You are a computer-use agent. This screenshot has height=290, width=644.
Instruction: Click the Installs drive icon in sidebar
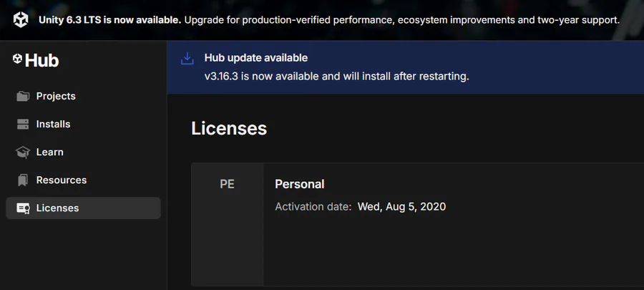(23, 124)
